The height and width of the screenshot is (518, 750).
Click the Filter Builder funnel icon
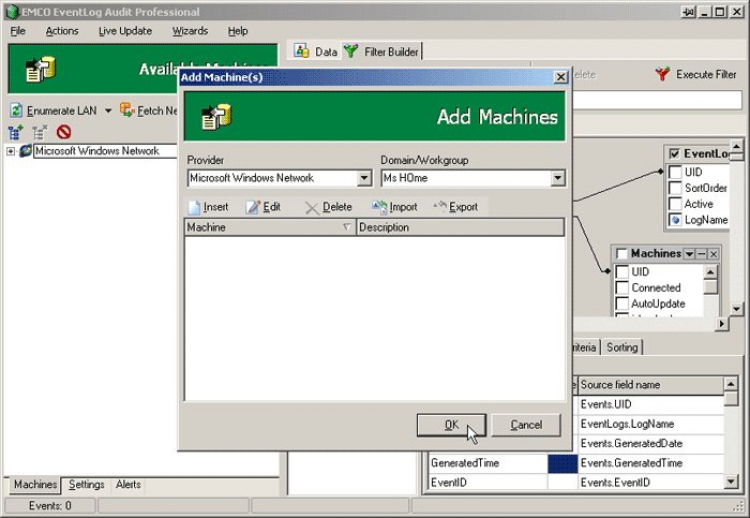tap(351, 51)
